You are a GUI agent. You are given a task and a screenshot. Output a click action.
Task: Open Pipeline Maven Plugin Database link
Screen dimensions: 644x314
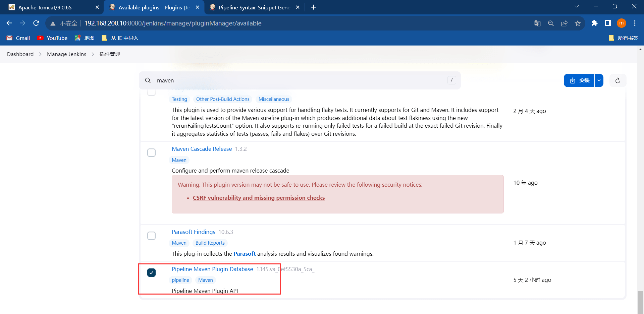(x=212, y=269)
